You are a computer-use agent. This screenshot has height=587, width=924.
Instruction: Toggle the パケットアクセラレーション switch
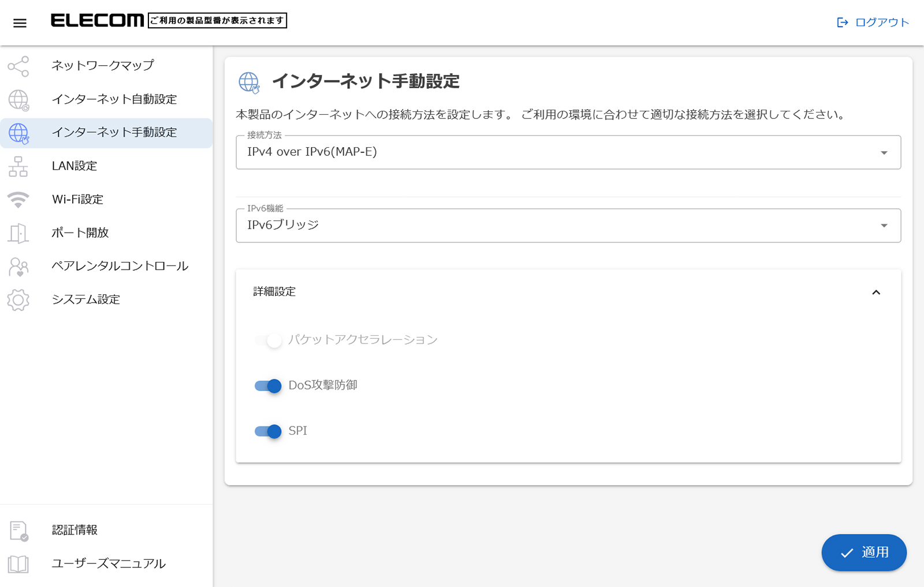tap(268, 340)
